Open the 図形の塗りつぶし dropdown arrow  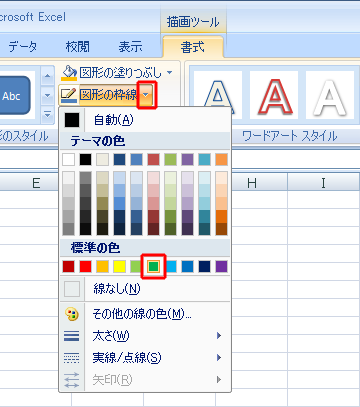[x=169, y=72]
